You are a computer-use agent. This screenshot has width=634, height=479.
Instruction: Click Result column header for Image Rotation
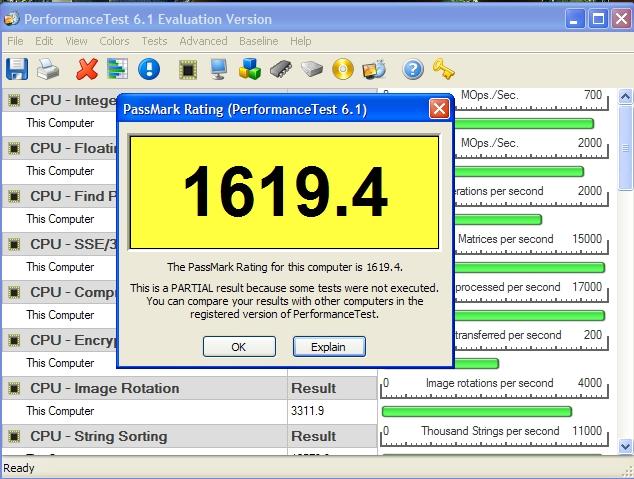pyautogui.click(x=313, y=388)
